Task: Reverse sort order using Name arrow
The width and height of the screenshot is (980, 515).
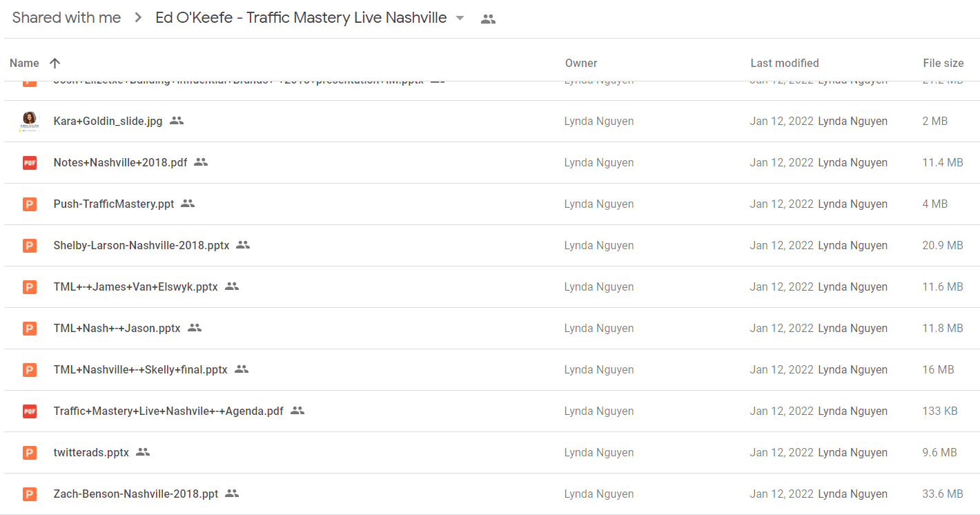Action: coord(55,63)
